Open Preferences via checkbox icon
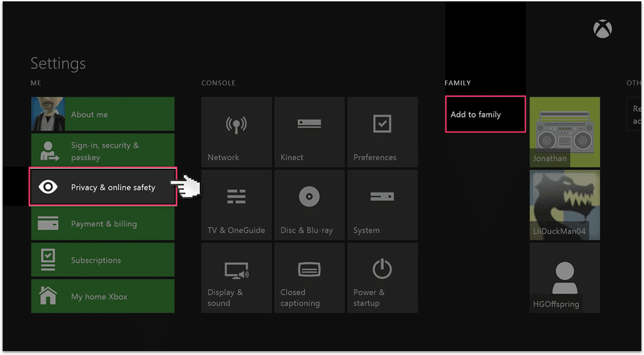This screenshot has height=355, width=644. (x=382, y=124)
